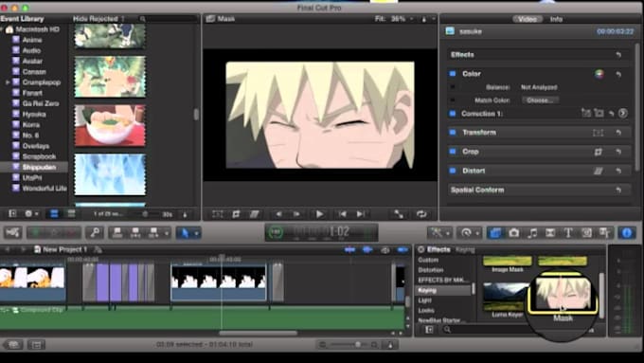Switch to the Info inspector tab
Image resolution: width=644 pixels, height=363 pixels.
(x=556, y=19)
